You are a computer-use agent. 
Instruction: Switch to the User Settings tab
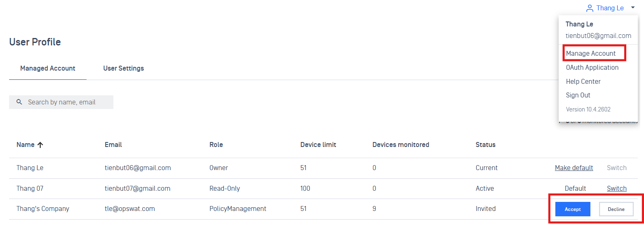pyautogui.click(x=123, y=69)
